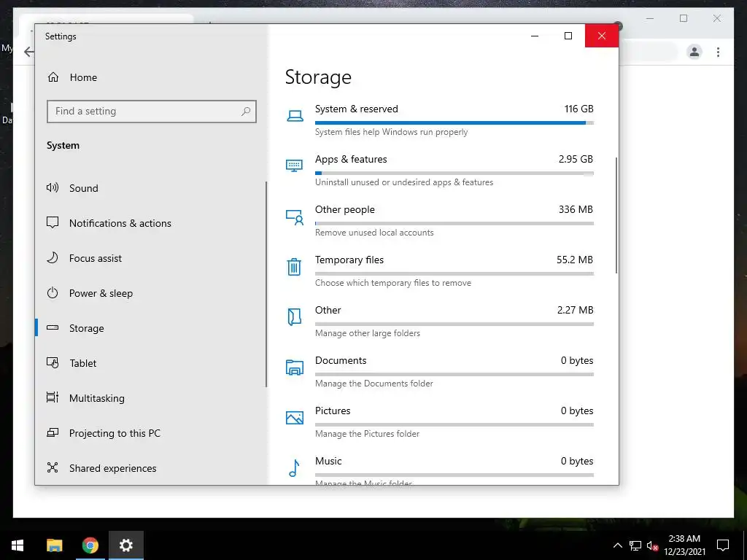Click the "2.95 GB" size value
This screenshot has height=560, width=747.
coord(576,159)
